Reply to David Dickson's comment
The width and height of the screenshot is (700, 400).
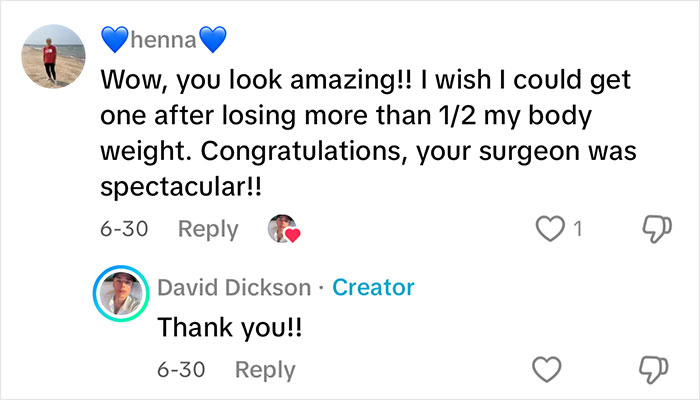[x=265, y=369]
